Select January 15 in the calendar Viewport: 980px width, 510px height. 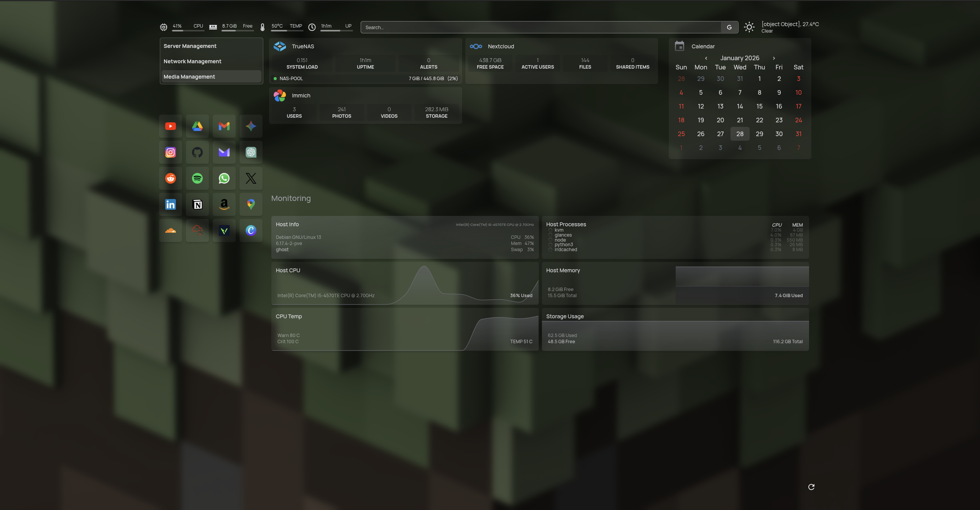pyautogui.click(x=759, y=106)
